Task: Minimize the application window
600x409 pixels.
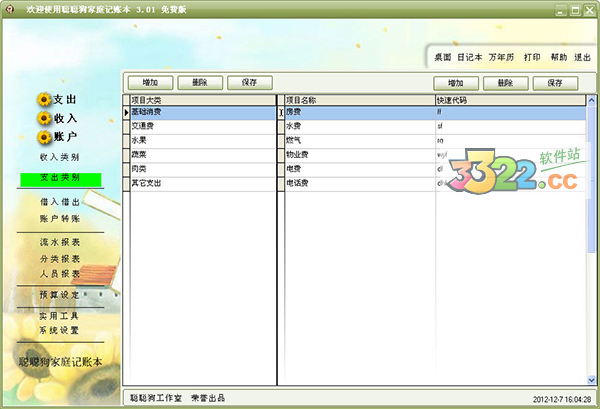Action: 561,10
